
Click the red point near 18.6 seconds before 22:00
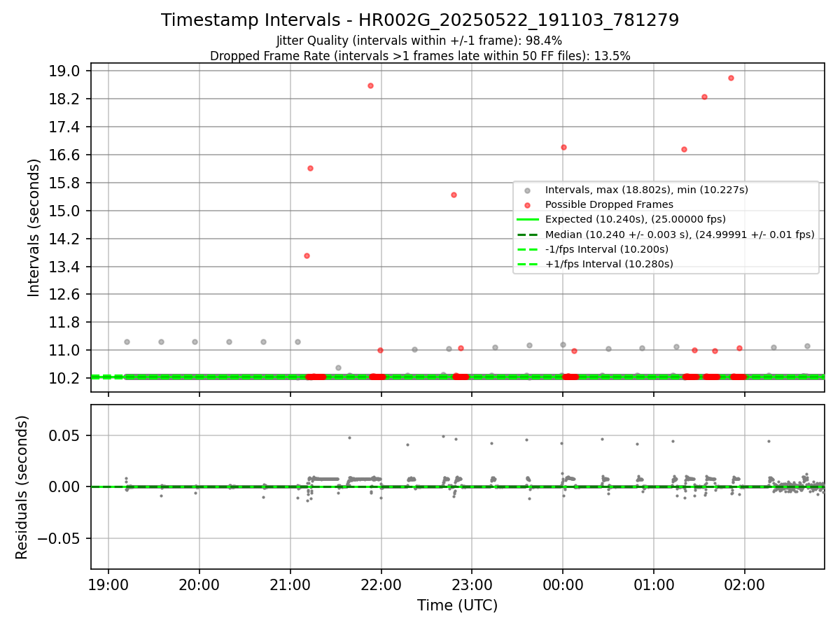pos(370,85)
